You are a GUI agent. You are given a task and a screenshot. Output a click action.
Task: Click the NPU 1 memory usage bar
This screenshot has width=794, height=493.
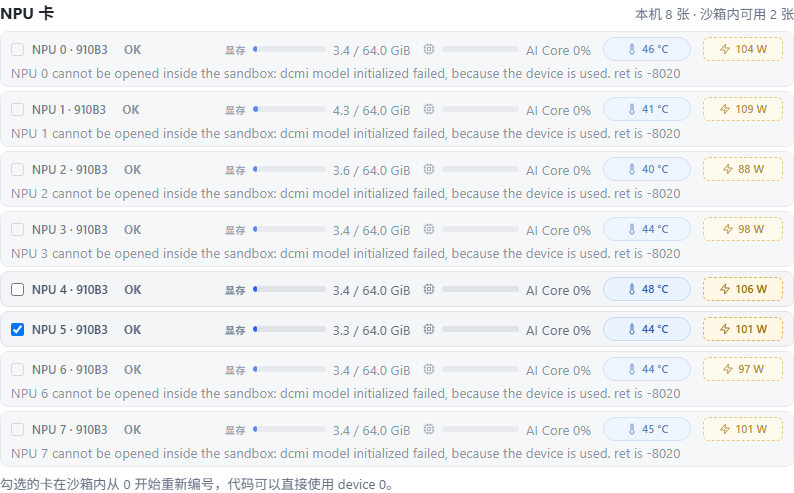(289, 109)
